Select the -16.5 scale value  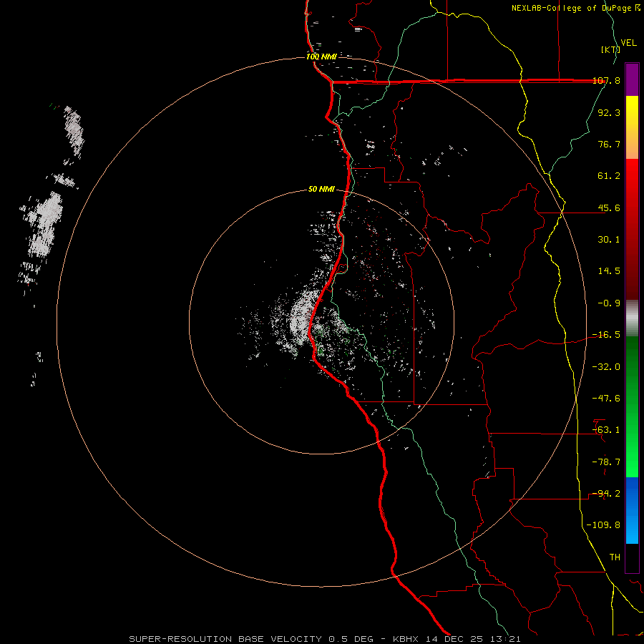tap(606, 335)
